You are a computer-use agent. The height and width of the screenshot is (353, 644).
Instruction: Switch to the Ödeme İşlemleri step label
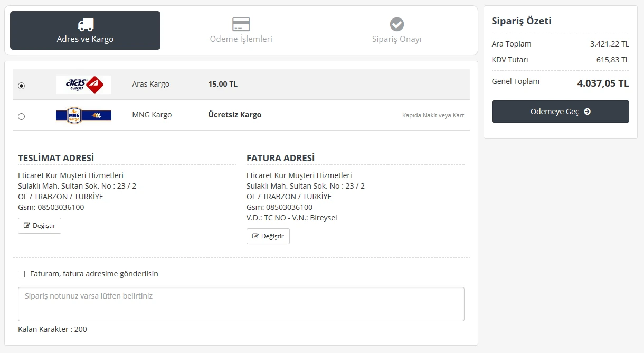point(241,39)
